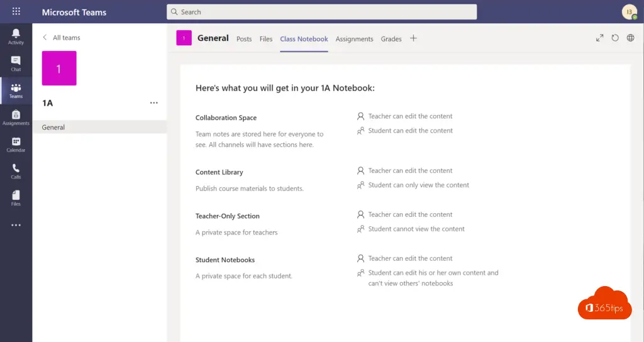Go back to All teams
Viewport: 644px width, 342px height.
pyautogui.click(x=62, y=37)
